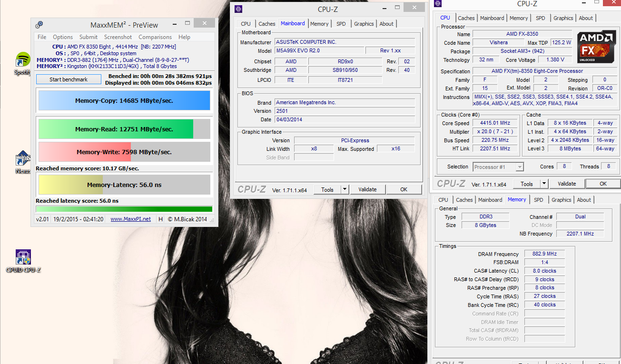Click the empty Side Band field
The image size is (621, 364).
(314, 157)
